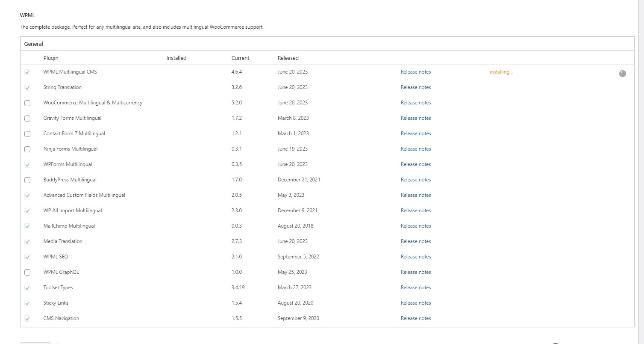Open Release notes for Sticky Links

416,303
